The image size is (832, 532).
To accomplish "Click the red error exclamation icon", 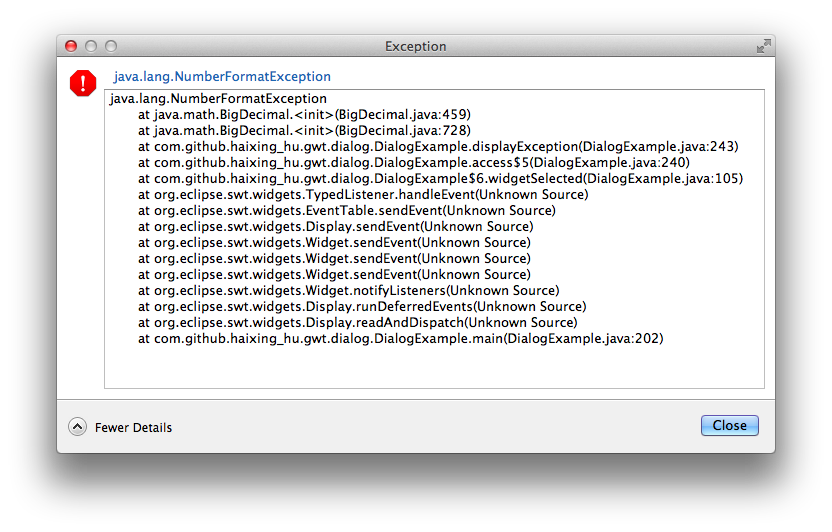I will tap(83, 83).
